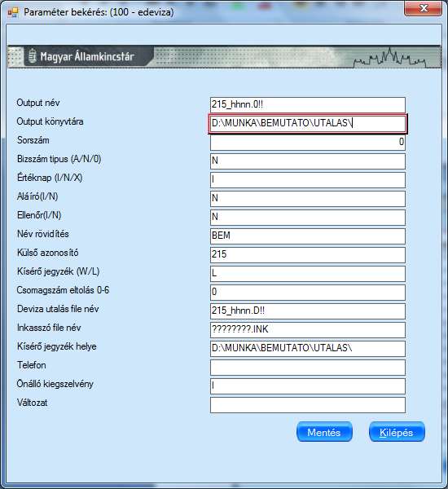Click the Deviza utalás file név label
The image size is (448, 489).
coord(58,309)
